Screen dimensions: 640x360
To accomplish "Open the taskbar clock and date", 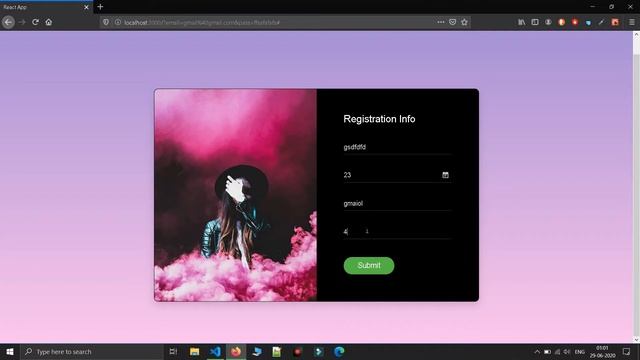I will pos(602,351).
